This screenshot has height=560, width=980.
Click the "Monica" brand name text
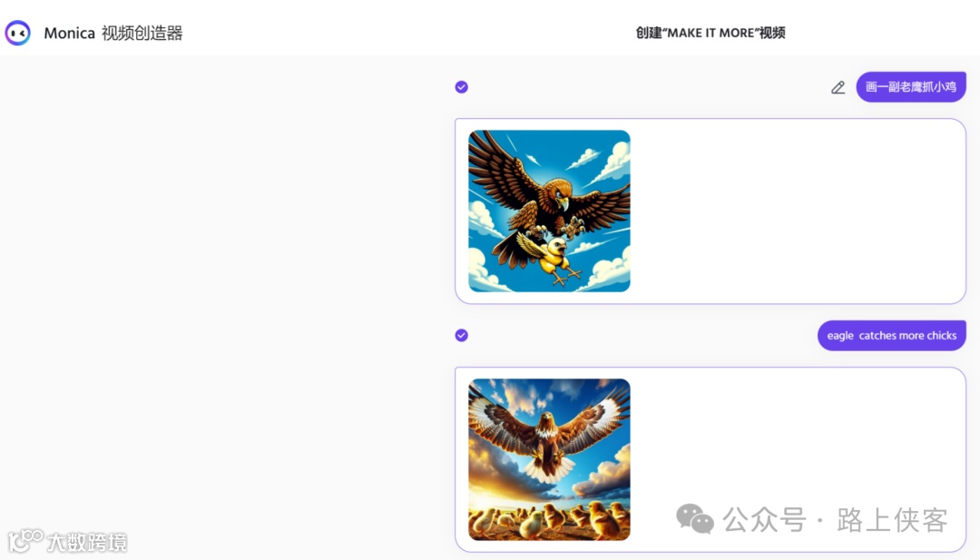[x=69, y=33]
